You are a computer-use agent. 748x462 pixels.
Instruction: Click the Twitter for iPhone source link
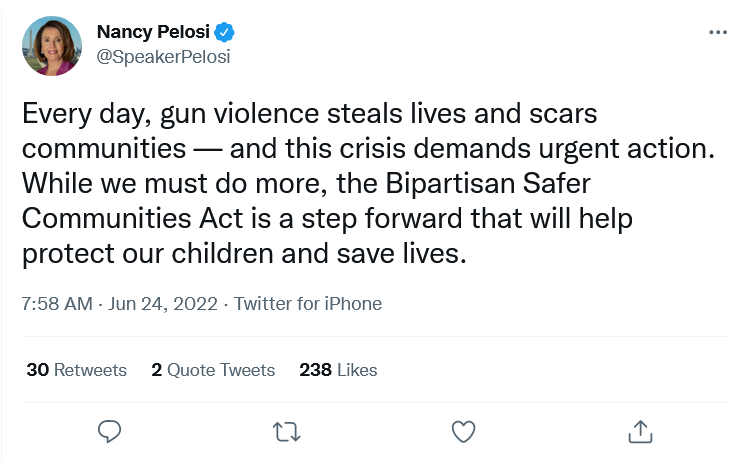(308, 303)
